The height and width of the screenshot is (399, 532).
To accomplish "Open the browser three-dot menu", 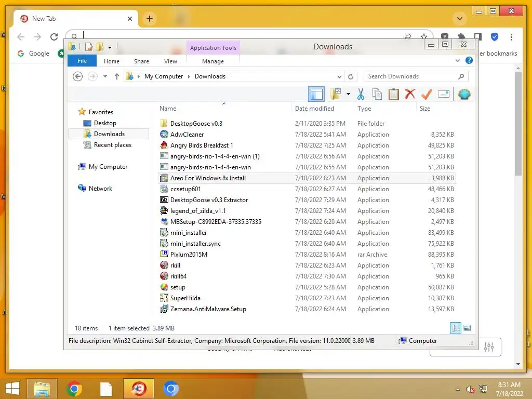I will point(511,37).
